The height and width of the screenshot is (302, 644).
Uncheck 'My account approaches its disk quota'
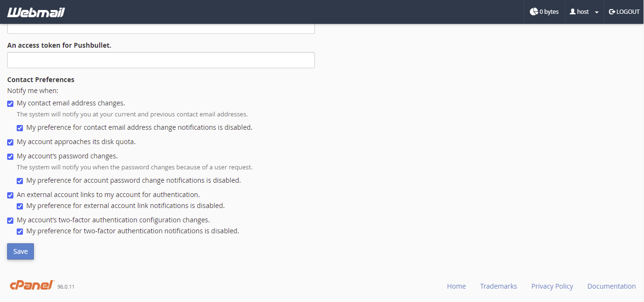coord(10,142)
